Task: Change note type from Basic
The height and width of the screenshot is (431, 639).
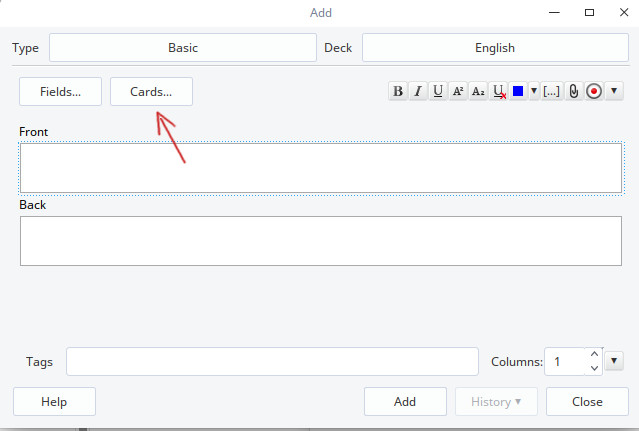Action: (181, 47)
